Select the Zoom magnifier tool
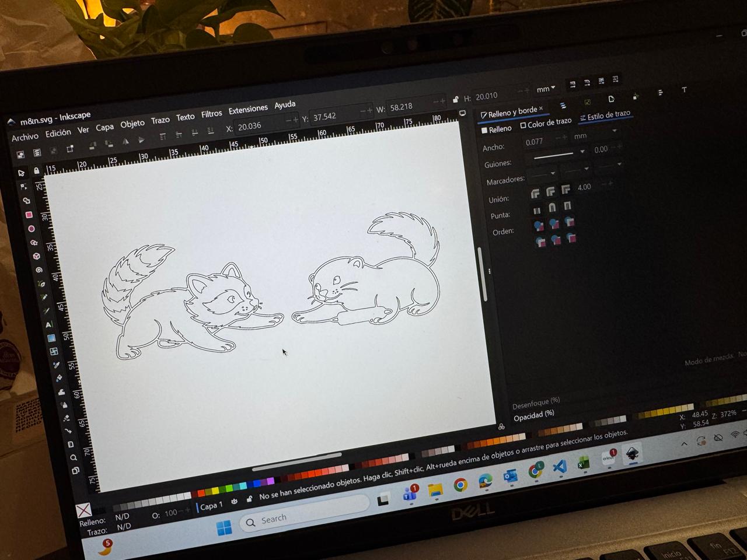The width and height of the screenshot is (747, 560). (73, 457)
